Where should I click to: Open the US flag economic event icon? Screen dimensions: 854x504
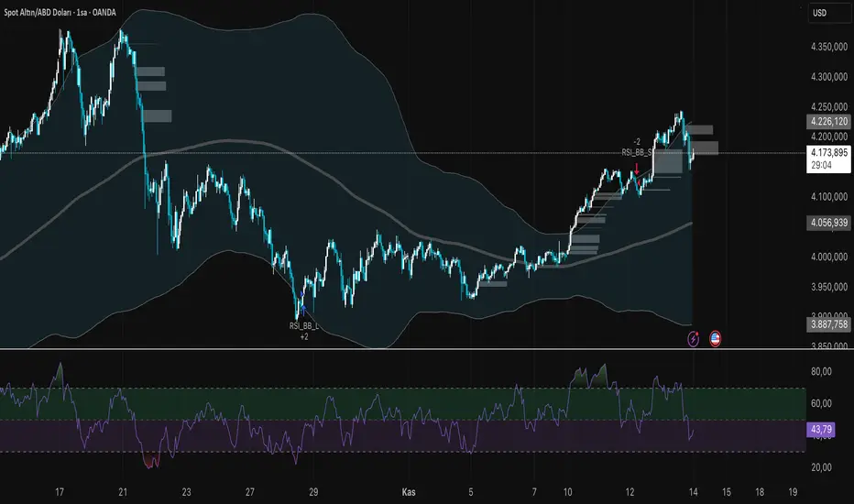click(x=715, y=339)
